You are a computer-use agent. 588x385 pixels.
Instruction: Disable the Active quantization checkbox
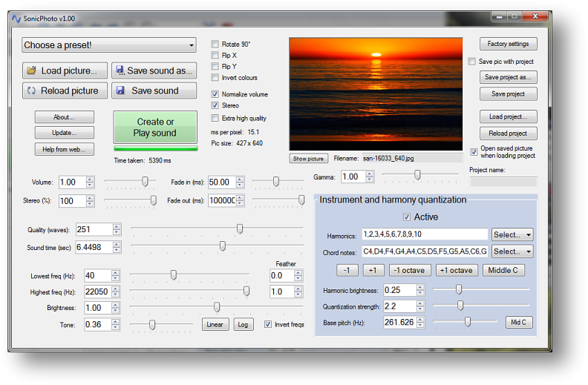pos(406,217)
